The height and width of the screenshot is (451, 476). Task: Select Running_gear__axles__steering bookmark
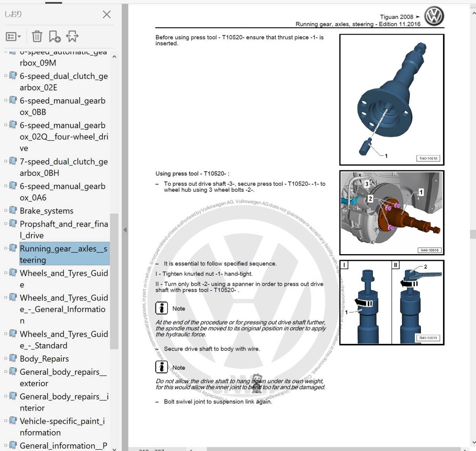(x=64, y=254)
